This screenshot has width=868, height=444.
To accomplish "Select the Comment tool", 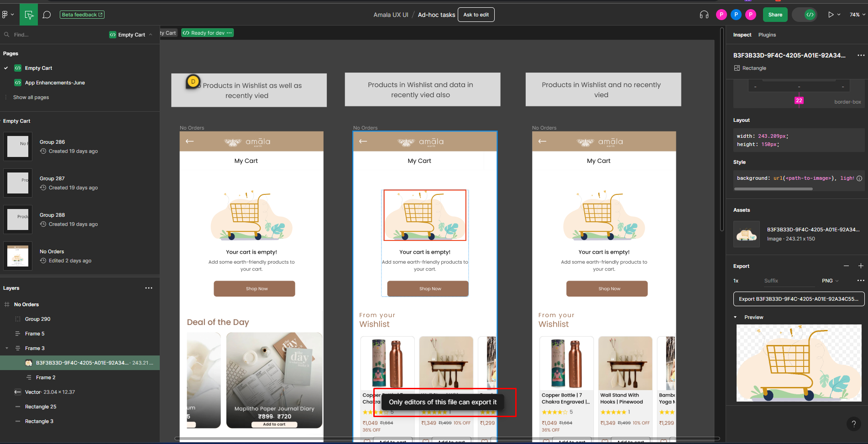I will [47, 15].
